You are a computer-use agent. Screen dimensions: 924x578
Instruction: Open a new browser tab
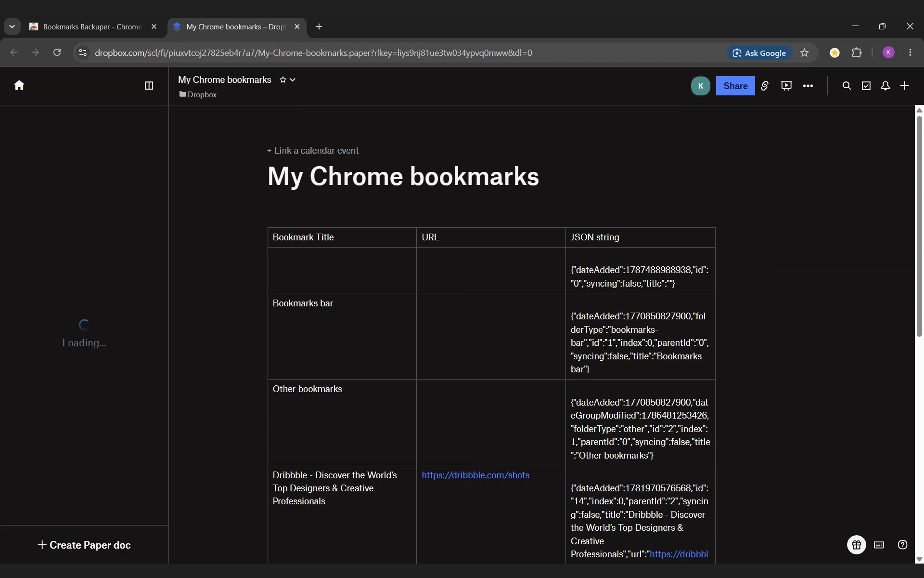click(319, 27)
